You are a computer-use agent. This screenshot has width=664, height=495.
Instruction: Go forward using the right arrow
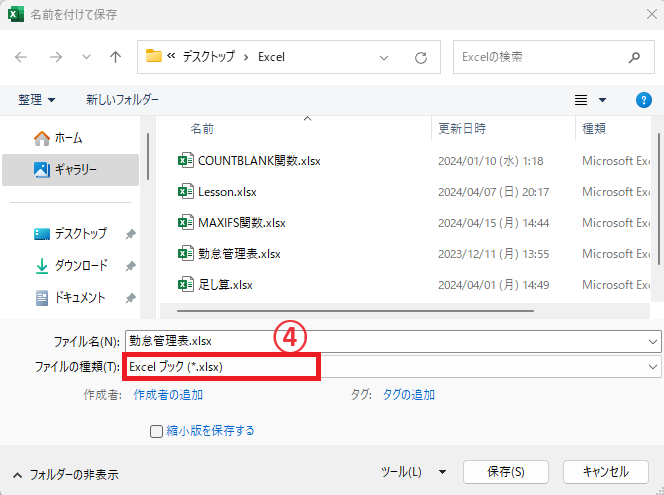coord(56,57)
